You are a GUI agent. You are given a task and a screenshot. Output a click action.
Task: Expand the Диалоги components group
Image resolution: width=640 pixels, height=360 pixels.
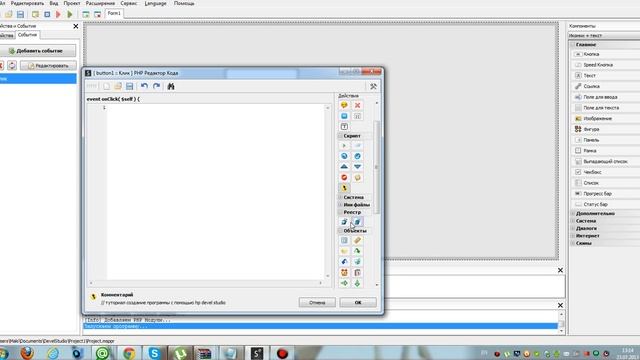[x=572, y=228]
